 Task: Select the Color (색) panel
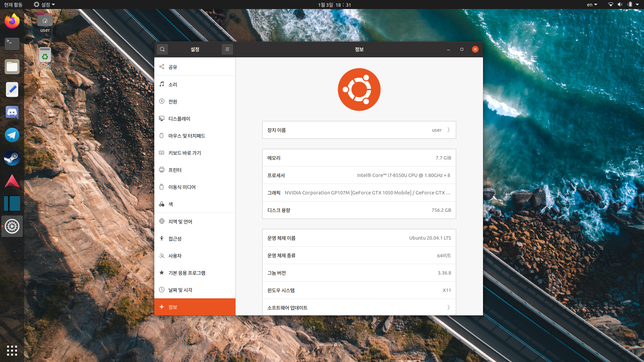tap(195, 204)
